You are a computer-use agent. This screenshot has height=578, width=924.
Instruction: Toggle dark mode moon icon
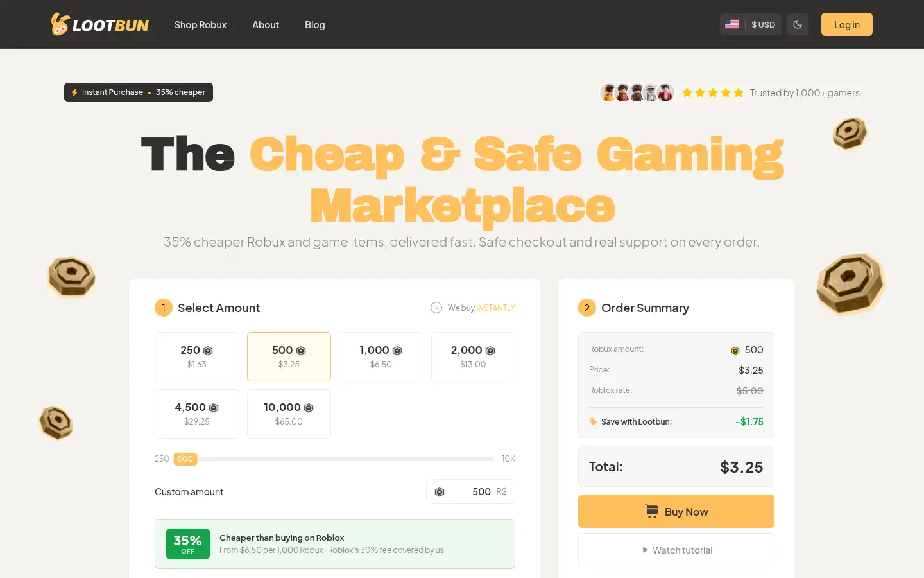click(x=798, y=24)
